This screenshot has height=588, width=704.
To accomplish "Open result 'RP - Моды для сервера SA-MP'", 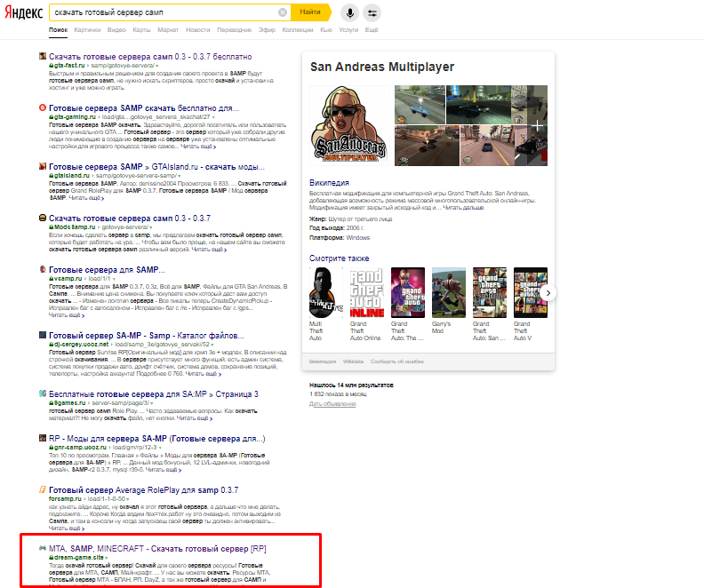I will [x=156, y=439].
